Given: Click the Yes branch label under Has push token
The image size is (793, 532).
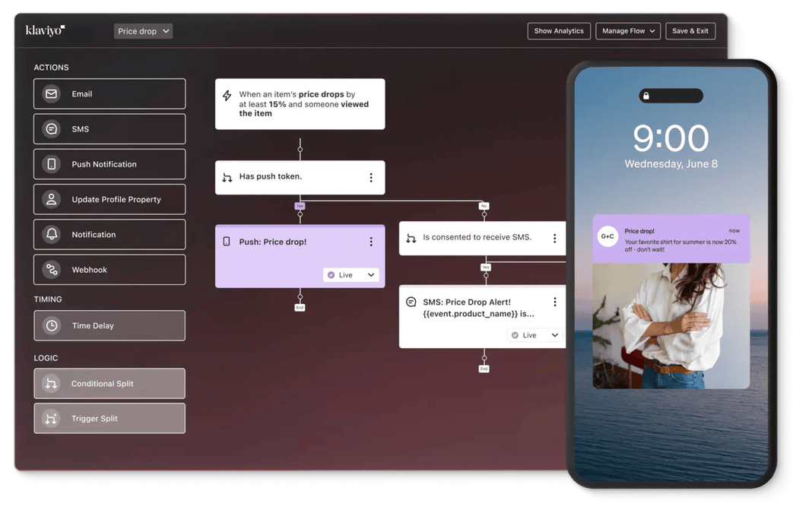Looking at the screenshot, I should [x=300, y=206].
